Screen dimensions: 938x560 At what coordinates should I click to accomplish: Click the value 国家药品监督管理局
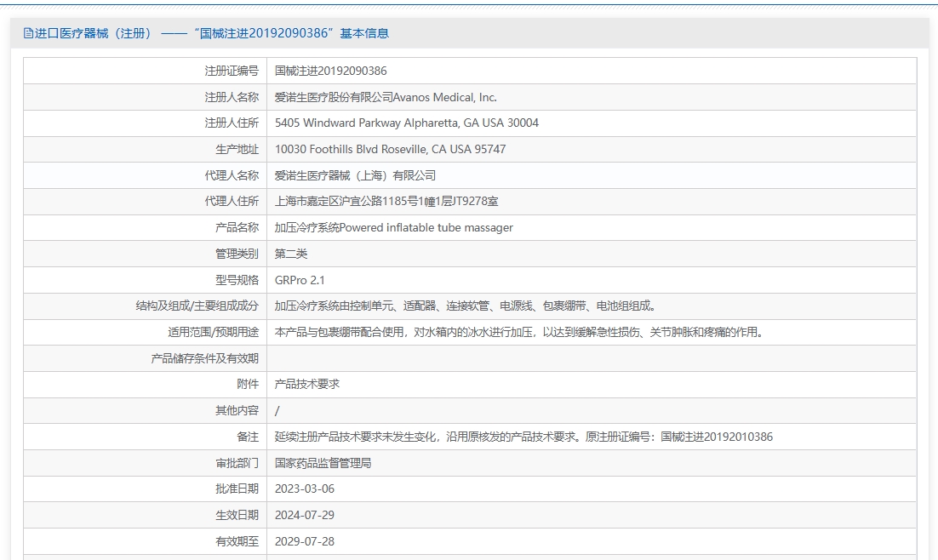pos(323,463)
